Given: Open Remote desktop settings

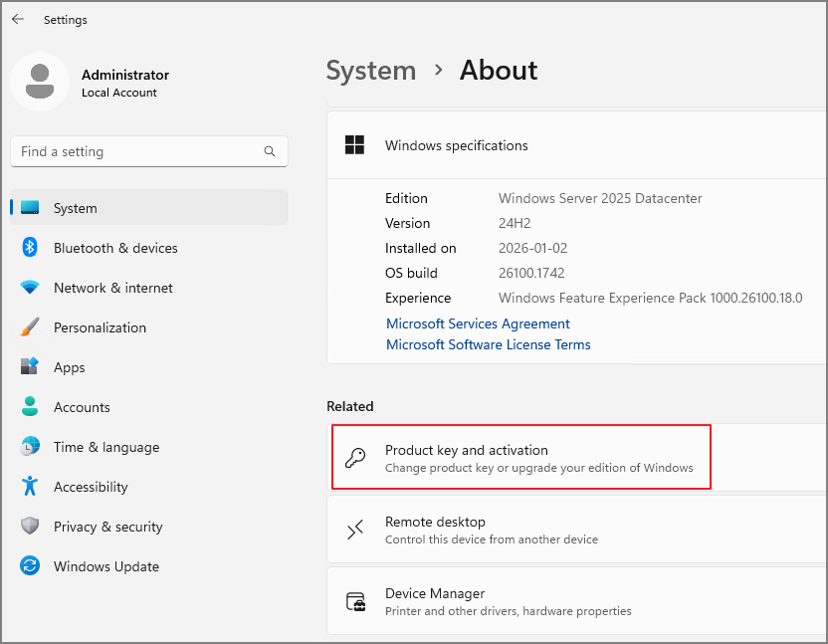Looking at the screenshot, I should click(x=577, y=530).
